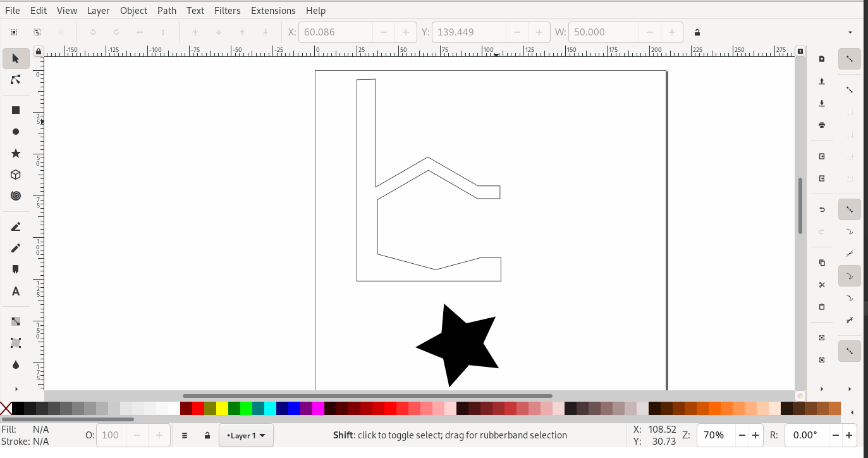Toggle Snap nodes, paths and handles

tap(850, 209)
